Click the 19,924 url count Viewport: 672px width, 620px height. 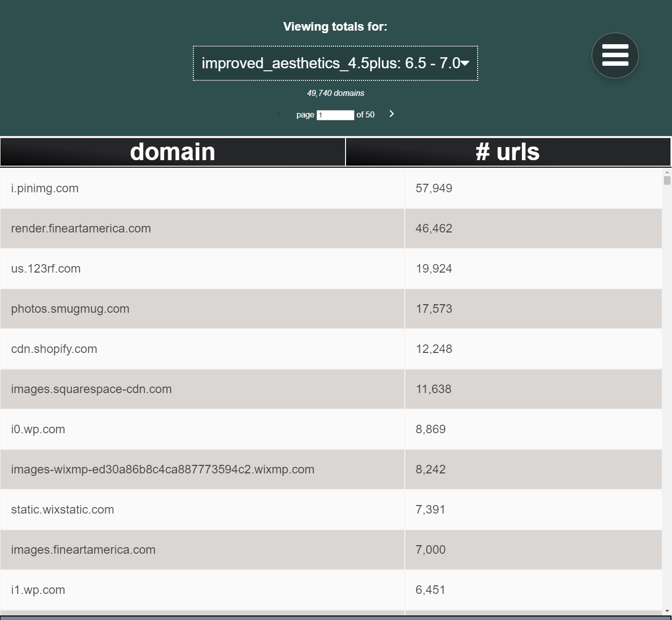tap(434, 269)
